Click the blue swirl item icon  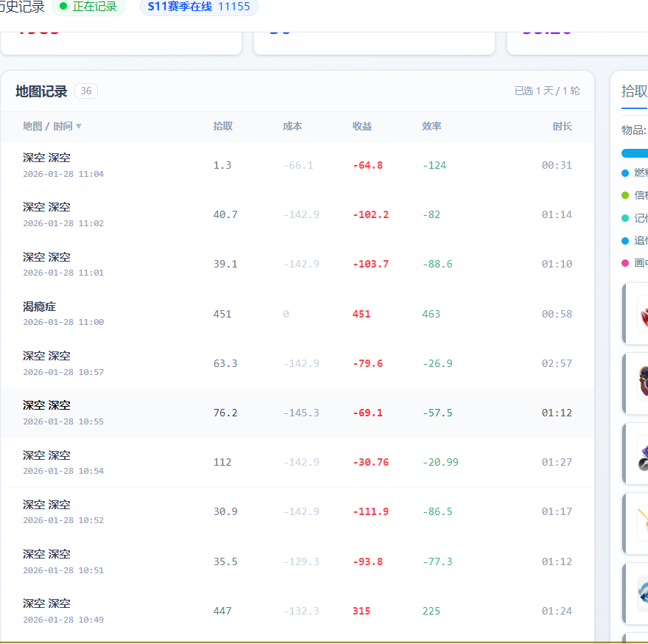pyautogui.click(x=642, y=592)
